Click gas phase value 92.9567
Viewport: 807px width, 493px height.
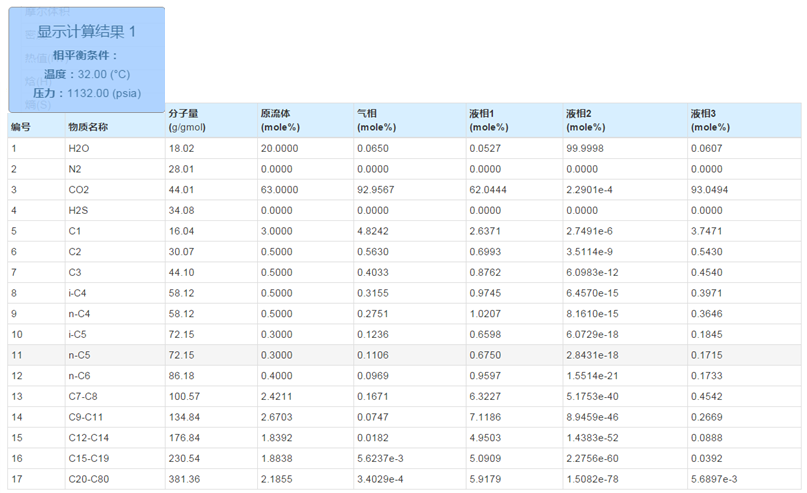pyautogui.click(x=376, y=189)
